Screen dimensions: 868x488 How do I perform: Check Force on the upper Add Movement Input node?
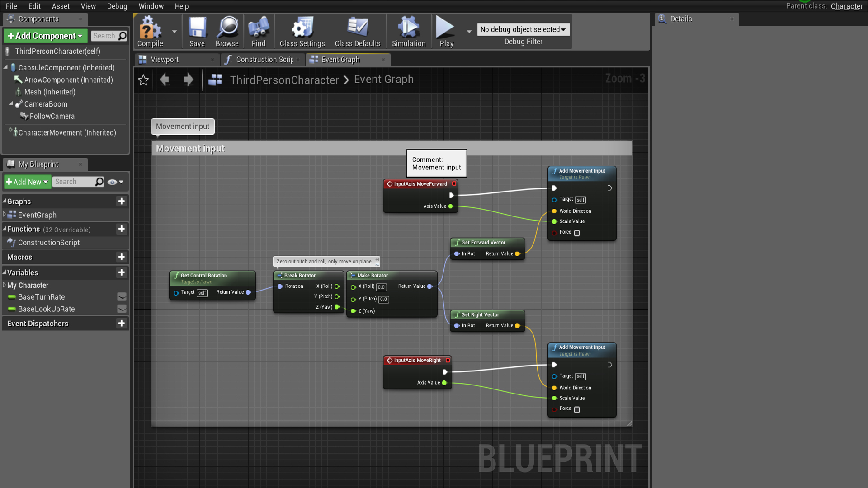(577, 233)
